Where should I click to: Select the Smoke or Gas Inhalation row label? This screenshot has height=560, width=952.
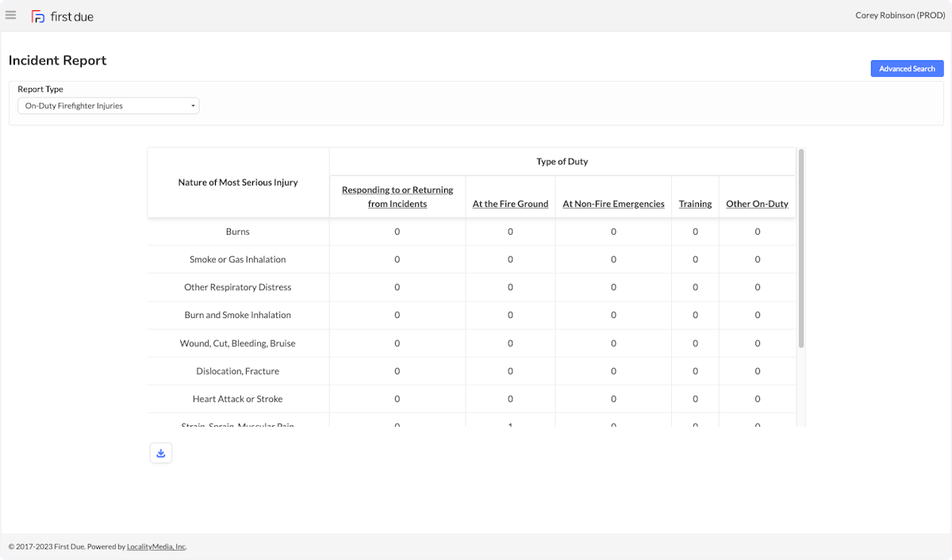click(x=238, y=259)
